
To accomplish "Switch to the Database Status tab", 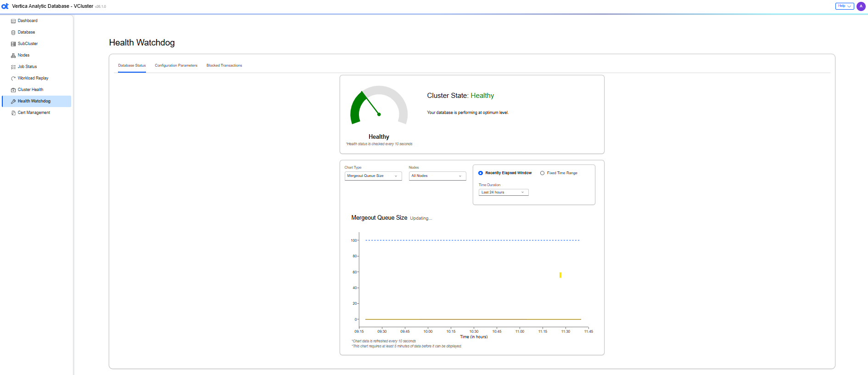I will [x=132, y=65].
